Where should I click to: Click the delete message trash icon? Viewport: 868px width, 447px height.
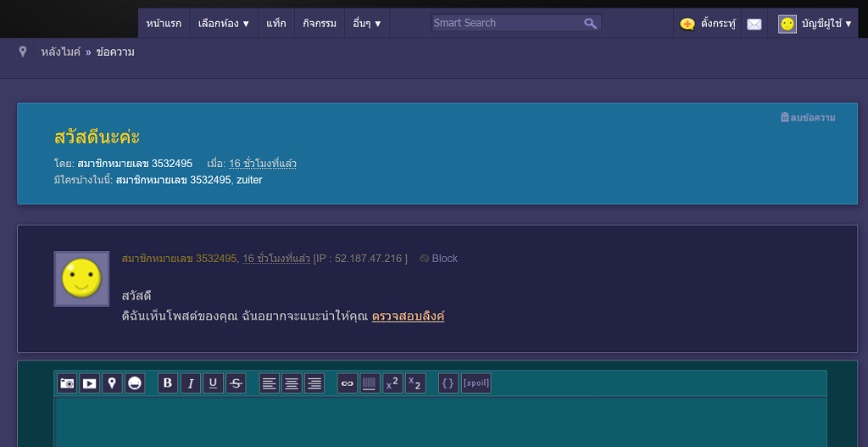click(x=784, y=117)
